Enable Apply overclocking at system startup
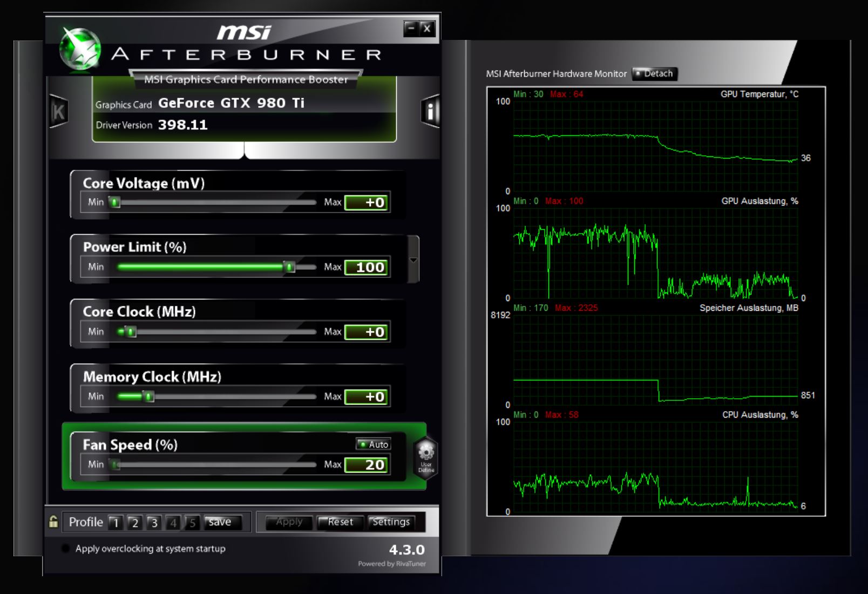 [x=66, y=549]
